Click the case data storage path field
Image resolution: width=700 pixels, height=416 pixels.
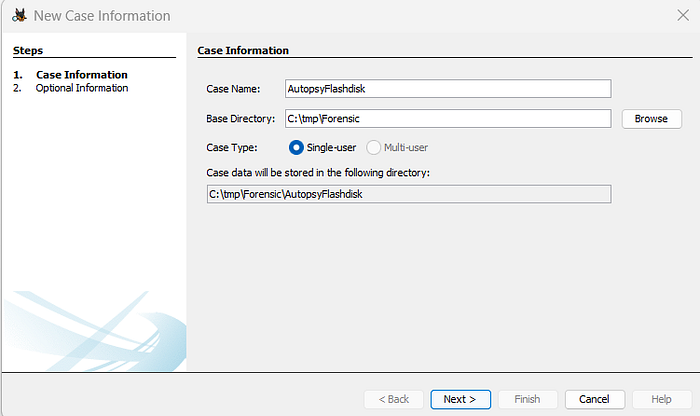(x=409, y=194)
